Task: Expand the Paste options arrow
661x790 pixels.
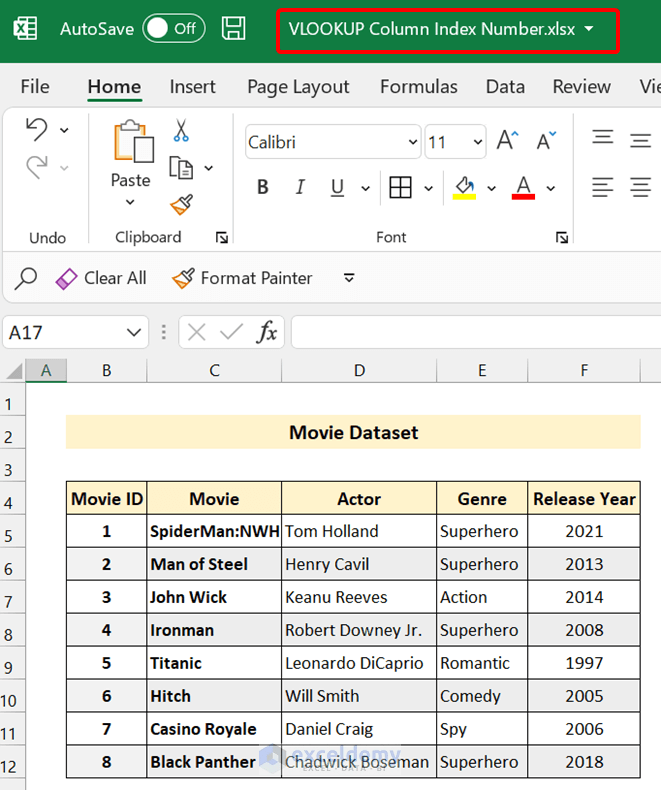Action: 130,202
